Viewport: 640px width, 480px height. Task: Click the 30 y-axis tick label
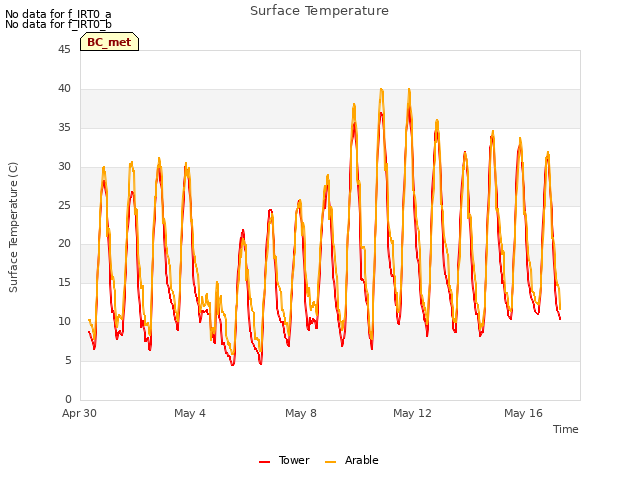[x=64, y=167]
